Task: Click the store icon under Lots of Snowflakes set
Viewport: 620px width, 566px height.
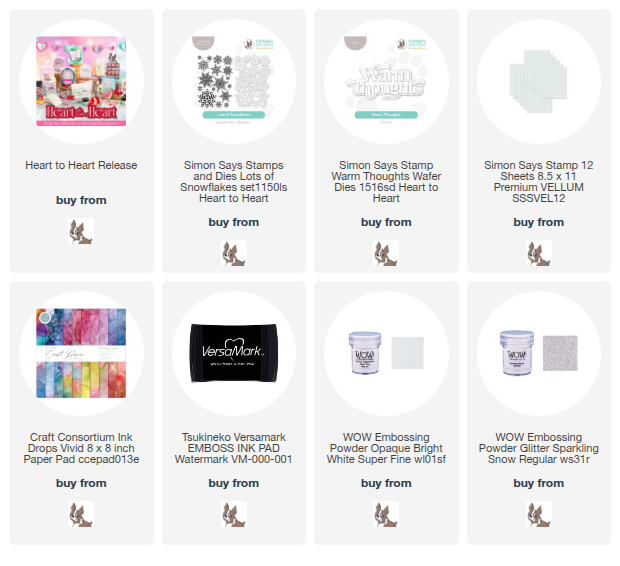Action: click(234, 253)
